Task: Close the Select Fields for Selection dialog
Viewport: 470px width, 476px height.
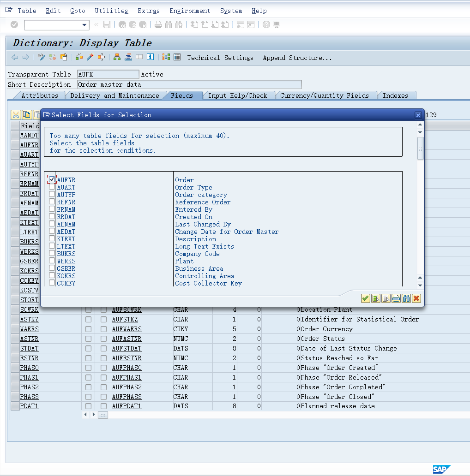Action: coord(418,115)
